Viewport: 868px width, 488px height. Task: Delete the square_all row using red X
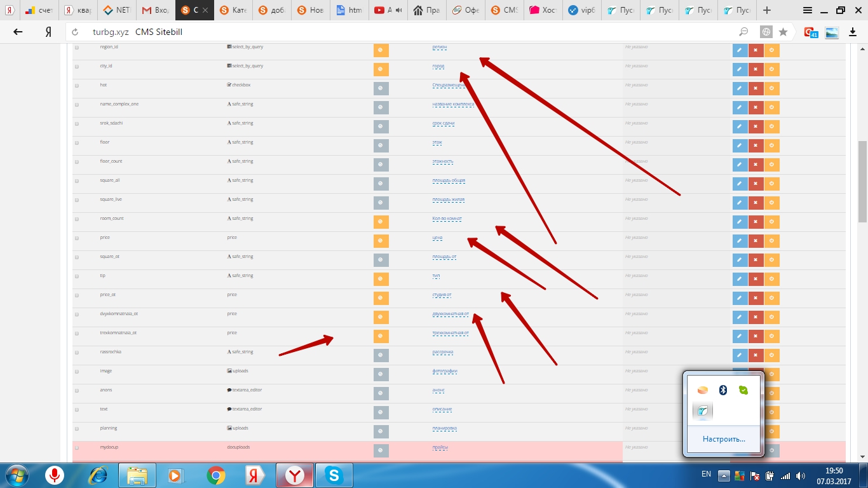click(x=756, y=184)
